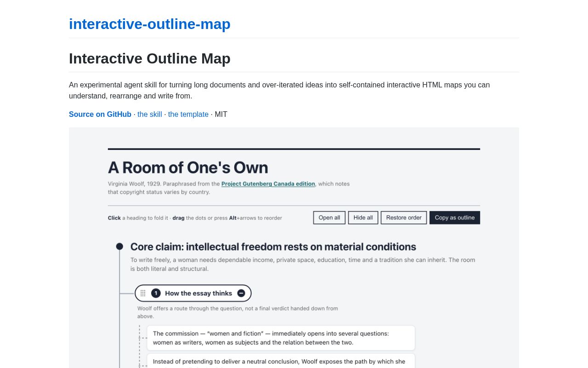Screen dimensions: 588x368
Task: Click 'The commission — "women and fiction"' card
Action: pyautogui.click(x=281, y=338)
